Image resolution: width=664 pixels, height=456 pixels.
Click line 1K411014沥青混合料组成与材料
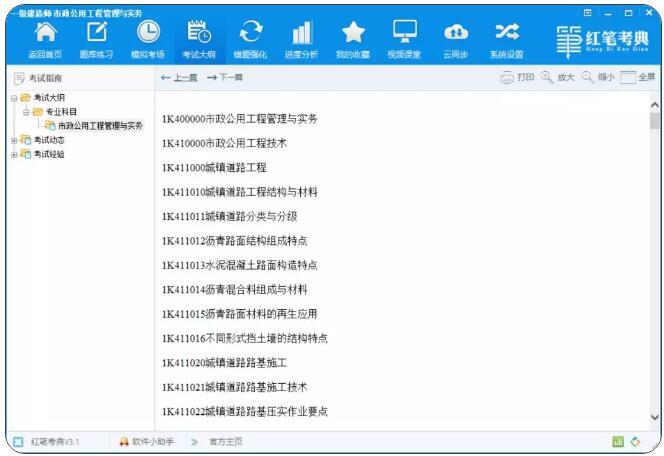[234, 290]
